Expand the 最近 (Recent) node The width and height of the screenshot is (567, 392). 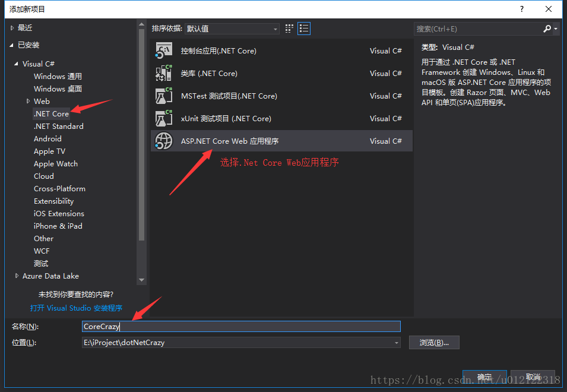(12, 28)
